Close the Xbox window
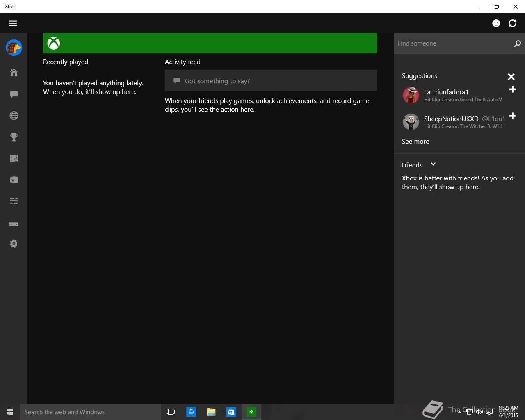Viewport: 525px width, 420px height. click(516, 7)
